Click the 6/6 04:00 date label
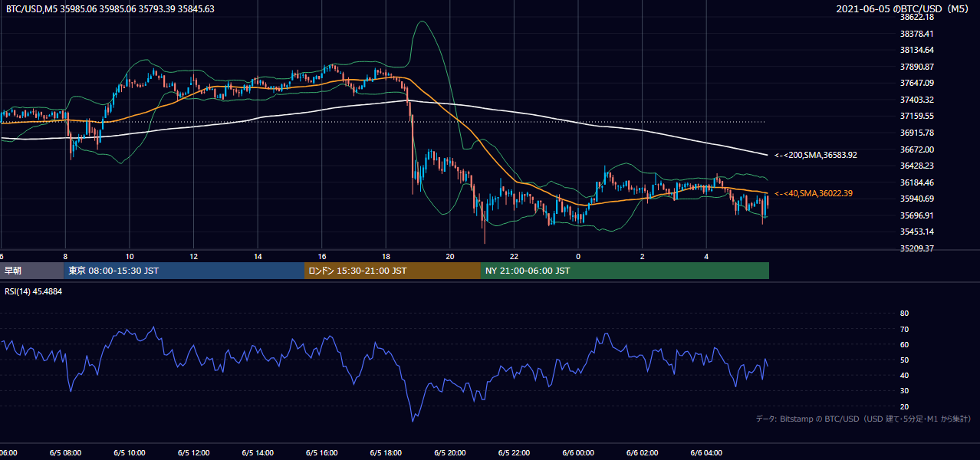Image resolution: width=980 pixels, height=460 pixels. [706, 453]
